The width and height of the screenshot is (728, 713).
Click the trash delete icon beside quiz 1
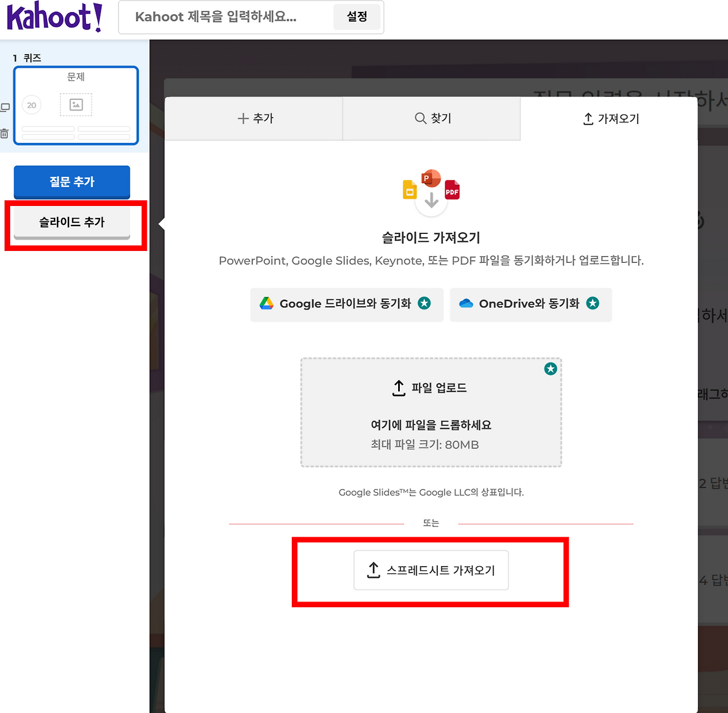(x=5, y=134)
